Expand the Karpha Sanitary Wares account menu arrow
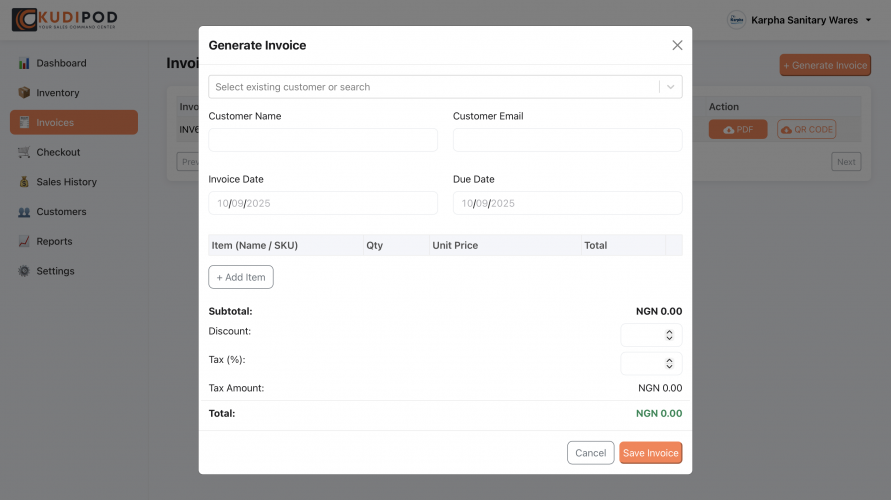This screenshot has height=500, width=891. click(868, 20)
